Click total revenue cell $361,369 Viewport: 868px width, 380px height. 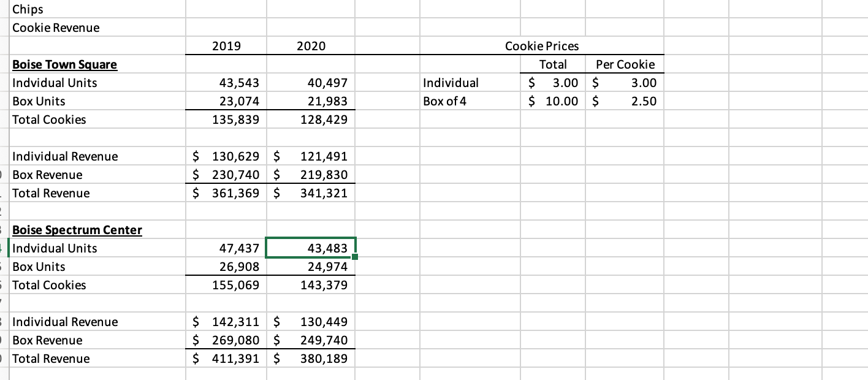[x=226, y=193]
